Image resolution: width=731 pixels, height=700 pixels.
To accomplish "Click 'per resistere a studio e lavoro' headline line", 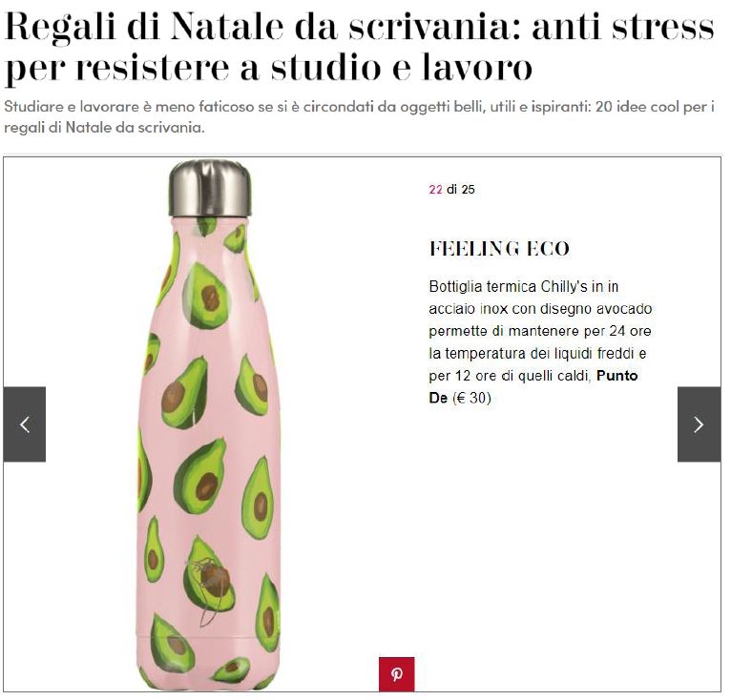I will 268,68.
